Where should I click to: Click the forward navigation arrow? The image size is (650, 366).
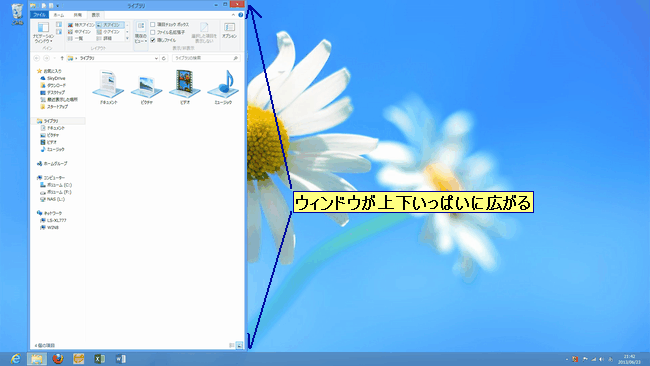click(46, 58)
